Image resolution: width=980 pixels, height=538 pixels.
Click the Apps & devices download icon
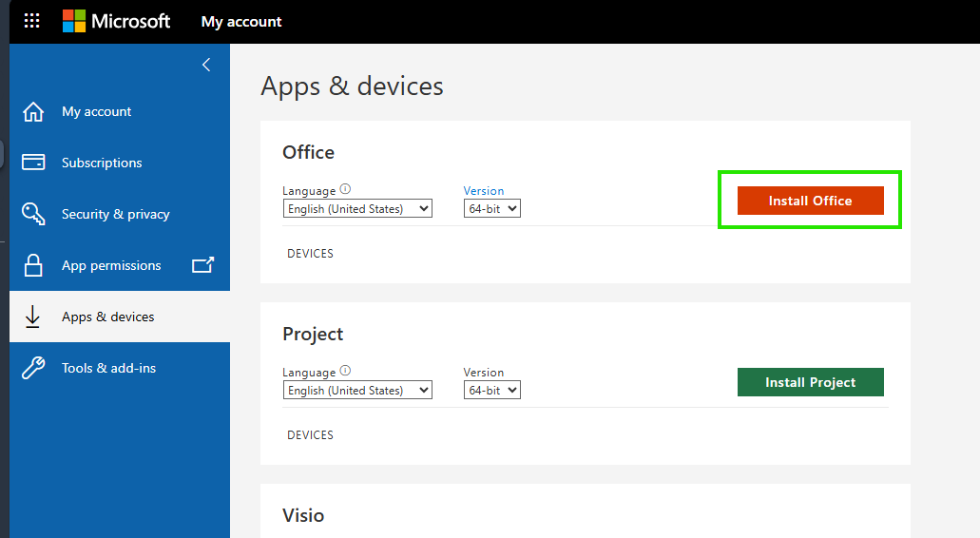pos(33,317)
